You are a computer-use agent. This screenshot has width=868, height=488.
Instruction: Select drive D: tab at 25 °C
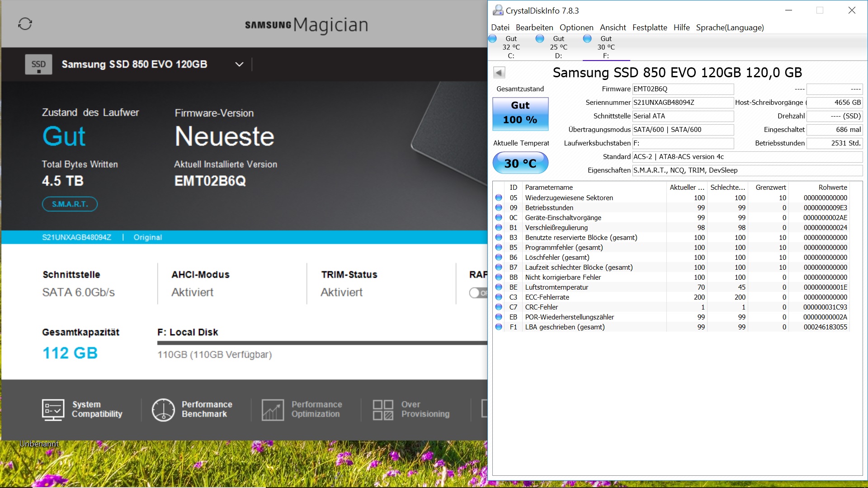[558, 47]
